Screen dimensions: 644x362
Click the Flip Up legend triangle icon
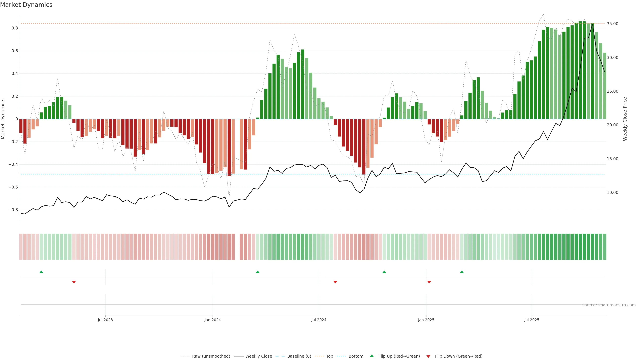[x=372, y=356]
